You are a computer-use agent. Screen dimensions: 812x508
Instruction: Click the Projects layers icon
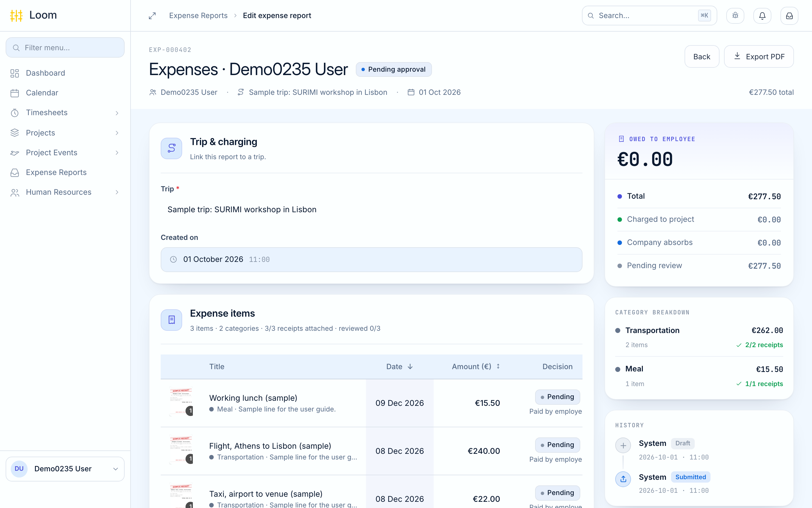click(x=15, y=133)
